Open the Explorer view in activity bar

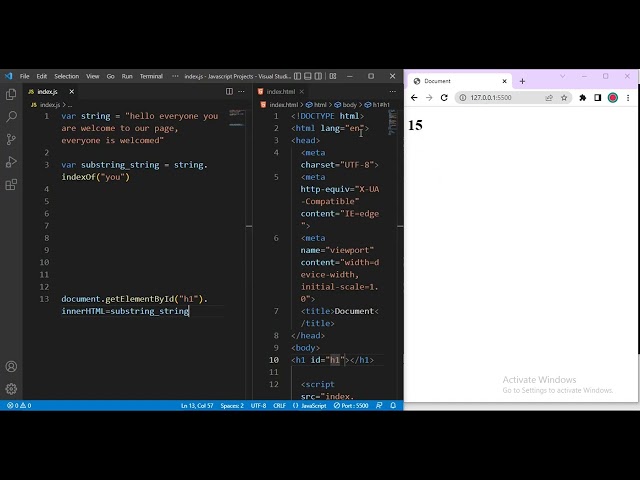click(11, 94)
